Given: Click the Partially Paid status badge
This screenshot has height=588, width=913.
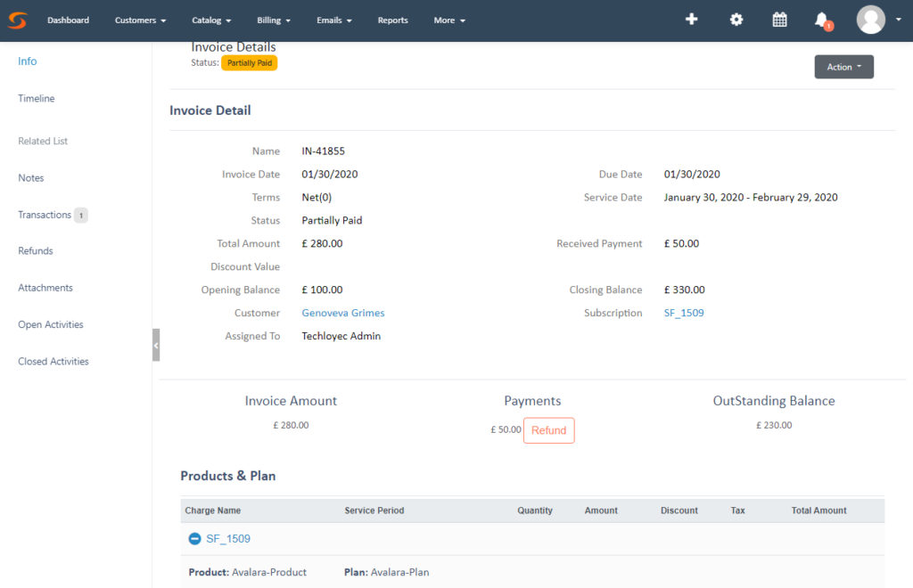Looking at the screenshot, I should point(249,62).
